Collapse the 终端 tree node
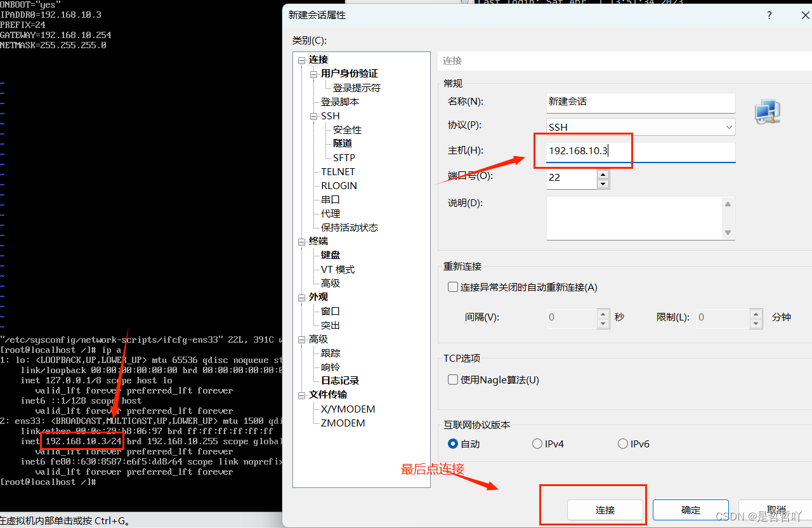The height and width of the screenshot is (528, 812). pos(302,241)
